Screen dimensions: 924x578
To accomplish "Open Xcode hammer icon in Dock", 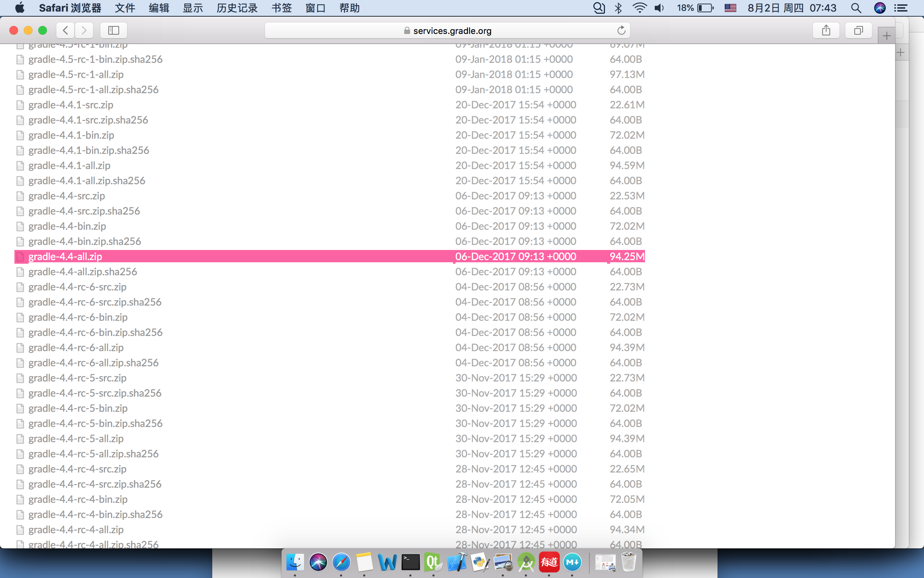I will point(457,562).
